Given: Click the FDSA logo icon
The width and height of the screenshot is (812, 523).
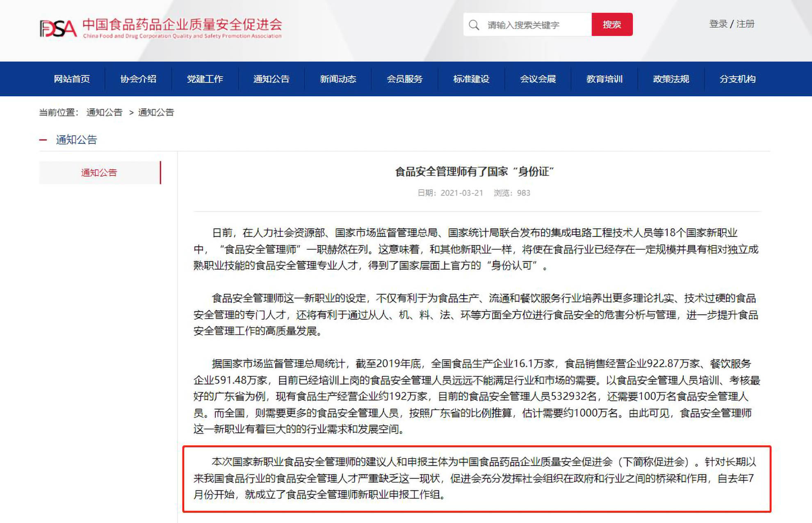Looking at the screenshot, I should pyautogui.click(x=58, y=28).
